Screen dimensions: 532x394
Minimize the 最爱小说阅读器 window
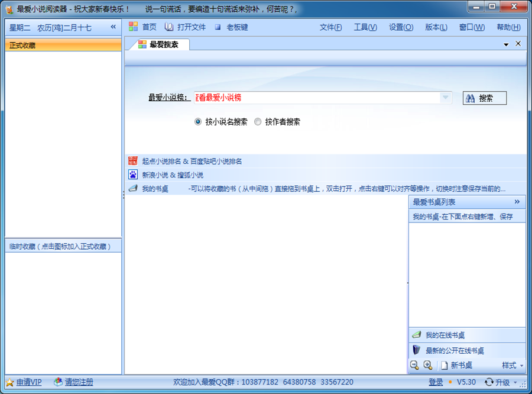click(x=476, y=7)
